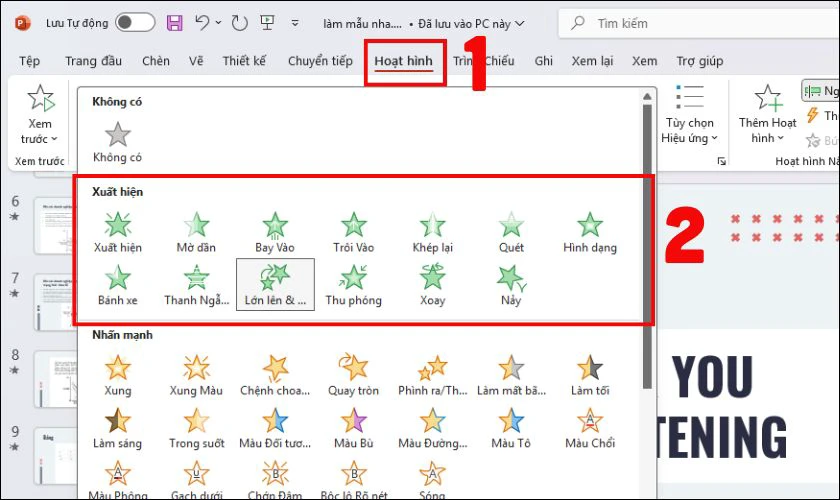Open the Tệp file tab
The width and height of the screenshot is (840, 500).
click(x=29, y=61)
